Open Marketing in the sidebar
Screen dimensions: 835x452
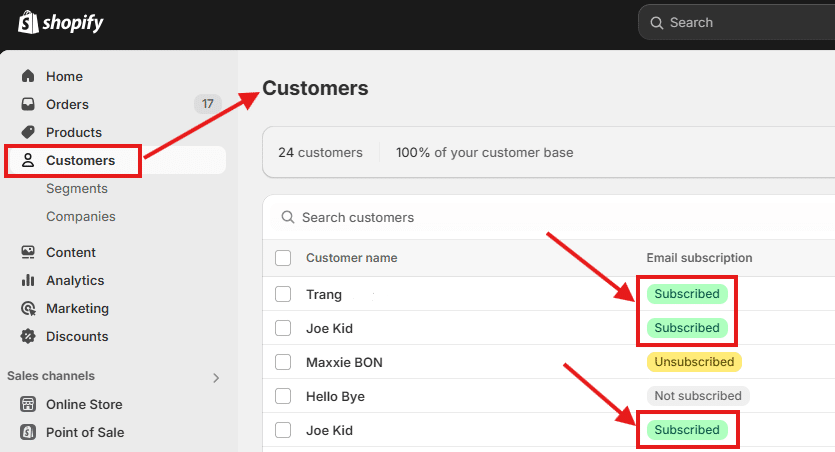click(x=77, y=308)
